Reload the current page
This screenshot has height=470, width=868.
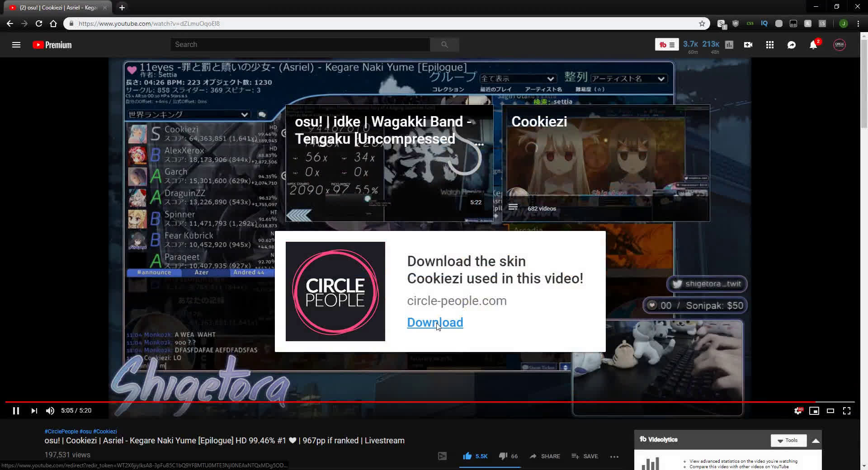pos(39,23)
